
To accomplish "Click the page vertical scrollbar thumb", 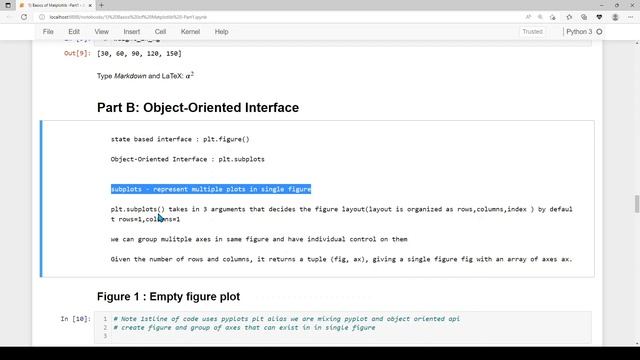I will tap(637, 204).
